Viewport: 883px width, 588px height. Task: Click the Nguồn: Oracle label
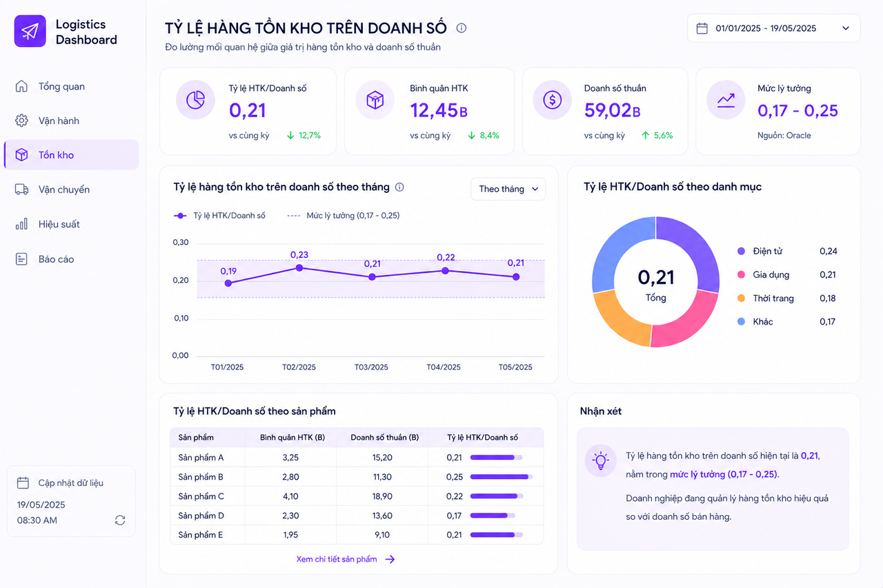click(x=784, y=136)
